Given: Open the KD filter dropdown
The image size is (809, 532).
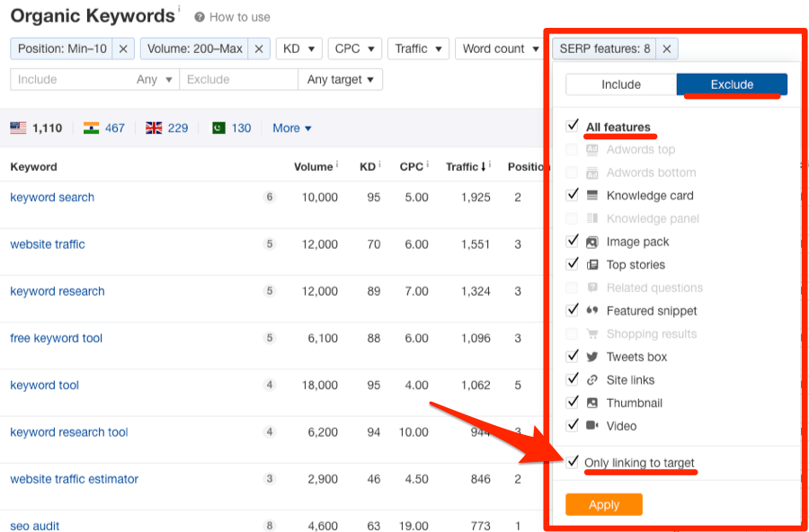Looking at the screenshot, I should (x=299, y=49).
